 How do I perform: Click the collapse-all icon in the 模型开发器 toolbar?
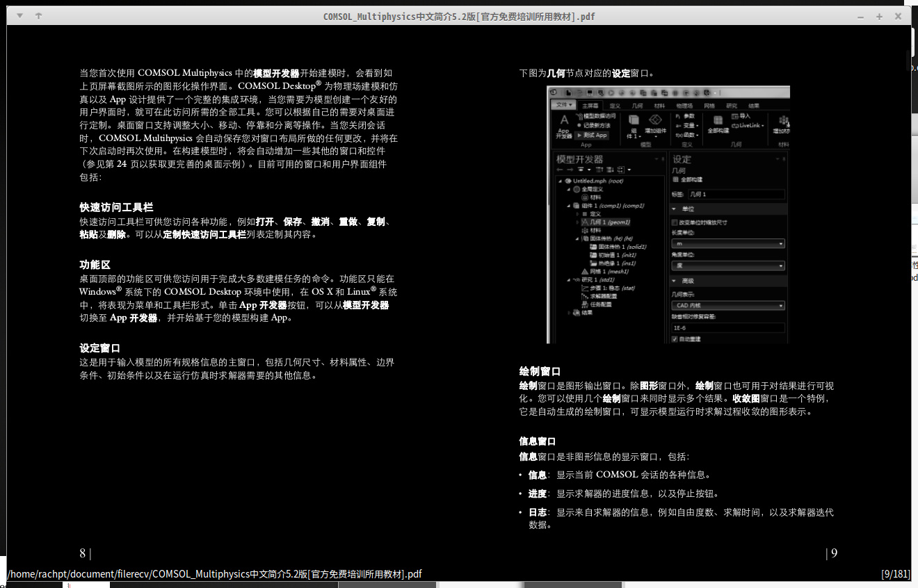pos(599,170)
